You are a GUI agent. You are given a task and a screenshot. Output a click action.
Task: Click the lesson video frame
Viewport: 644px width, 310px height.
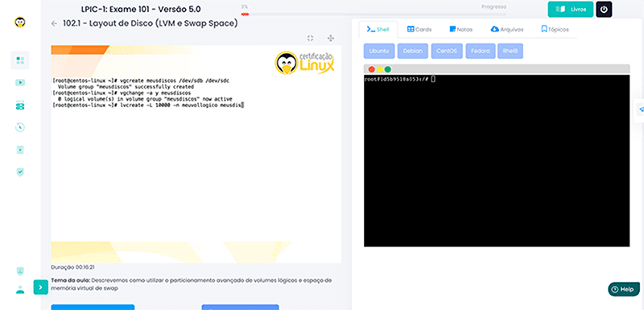pyautogui.click(x=196, y=154)
